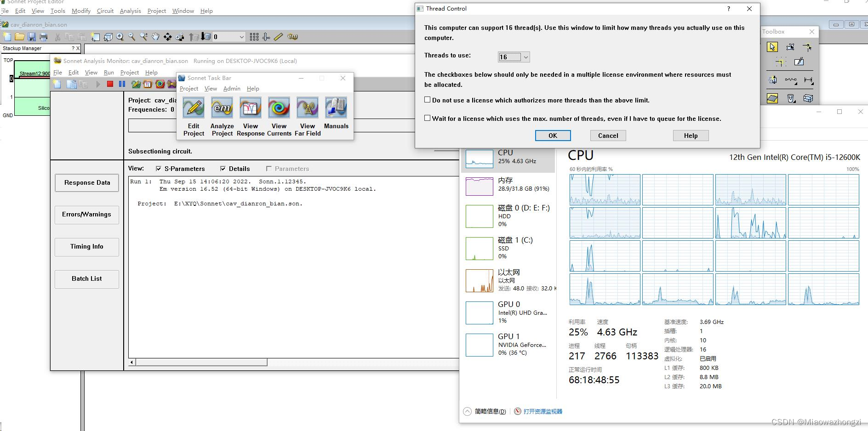
Task: Select the Add Port tool in Toolbox
Action: (x=772, y=80)
